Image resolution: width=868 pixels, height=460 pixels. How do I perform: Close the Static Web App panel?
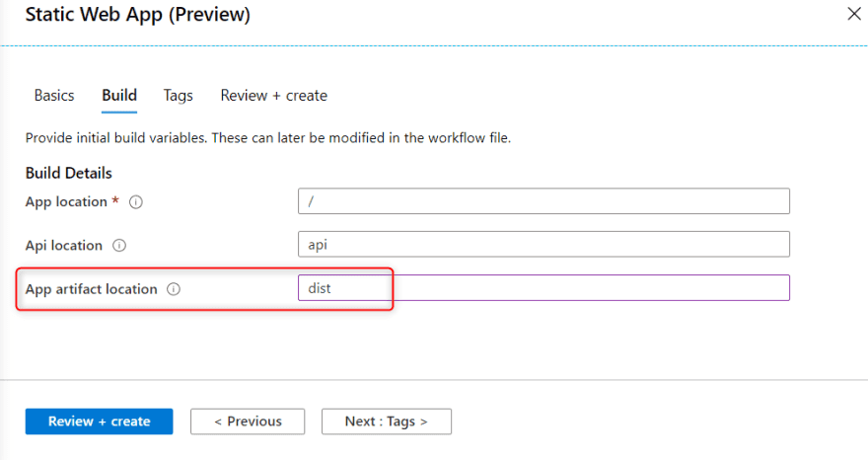point(854,14)
